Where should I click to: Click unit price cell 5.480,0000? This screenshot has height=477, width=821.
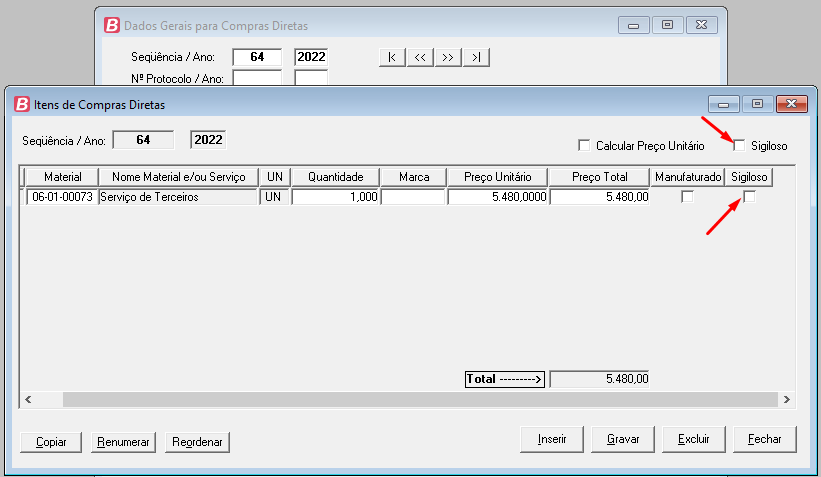pos(497,197)
